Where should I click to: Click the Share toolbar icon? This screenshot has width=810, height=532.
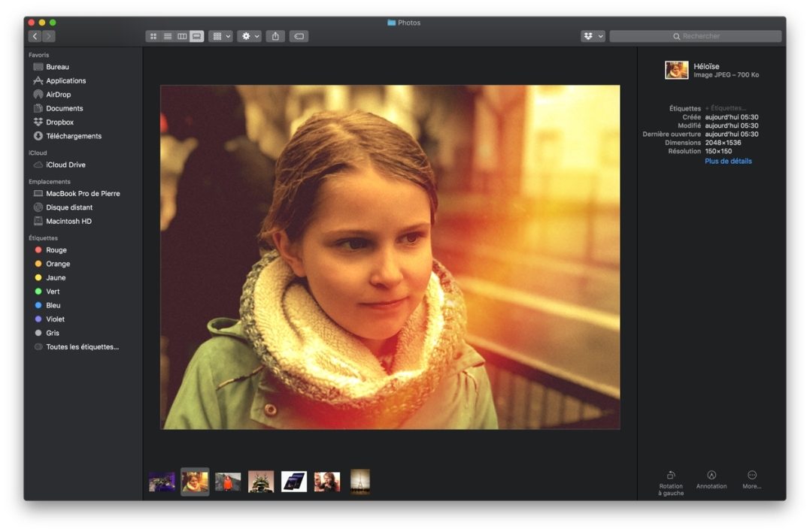[x=275, y=36]
